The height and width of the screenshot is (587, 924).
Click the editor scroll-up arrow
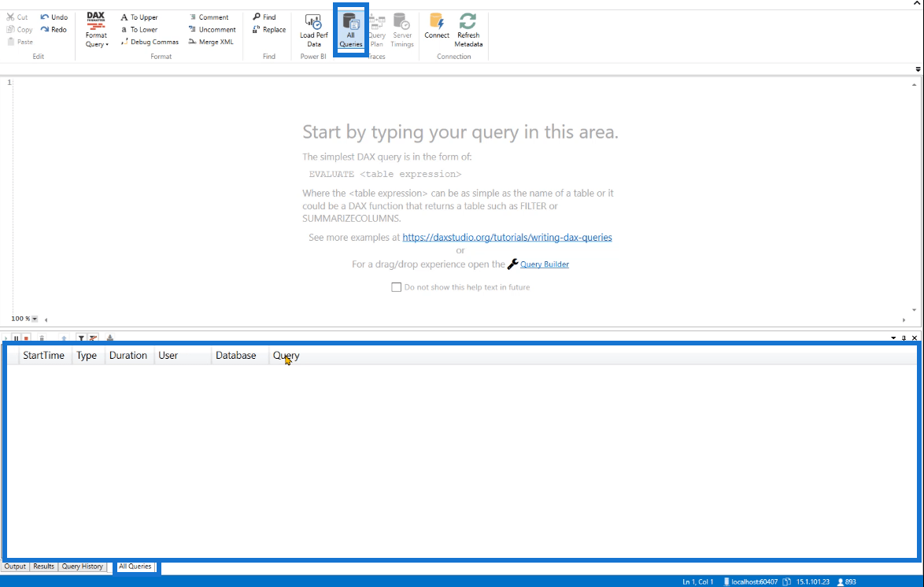click(914, 85)
